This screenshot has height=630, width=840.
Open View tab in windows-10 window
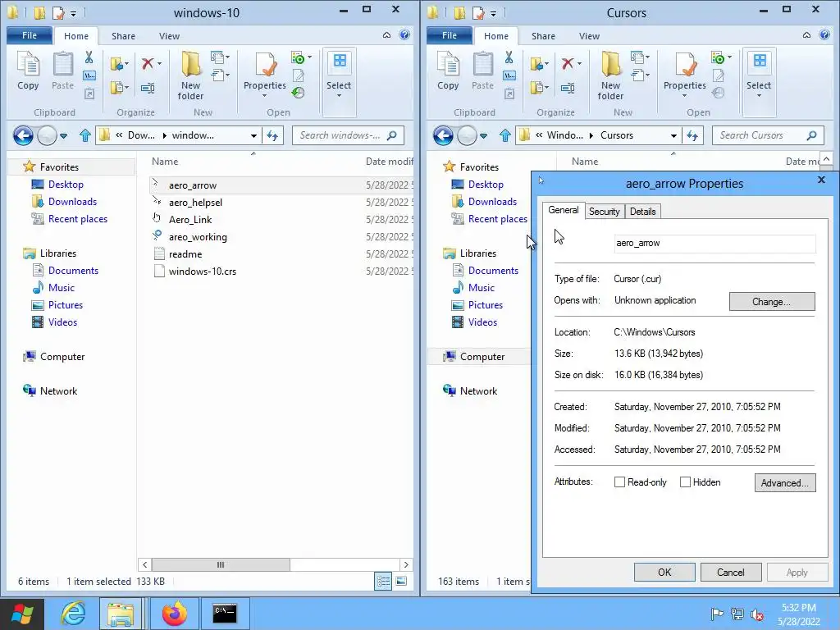169,36
